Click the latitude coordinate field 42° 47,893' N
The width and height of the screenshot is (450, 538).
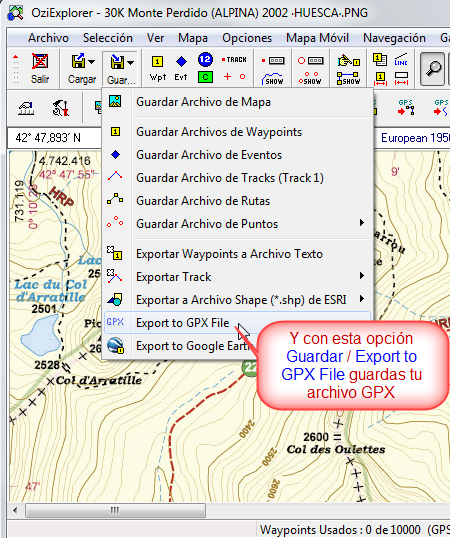point(55,138)
